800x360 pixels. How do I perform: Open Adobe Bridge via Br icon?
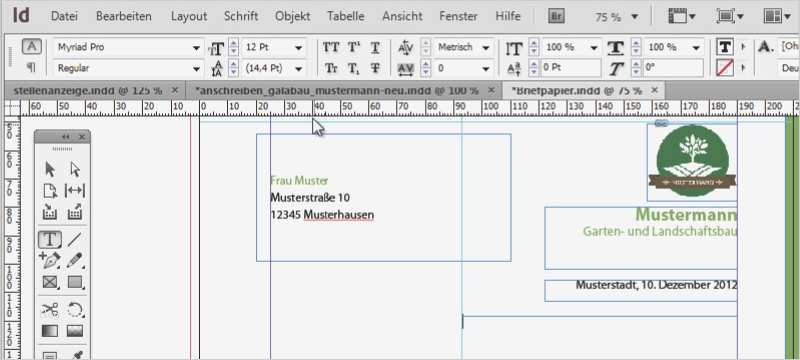(x=556, y=16)
